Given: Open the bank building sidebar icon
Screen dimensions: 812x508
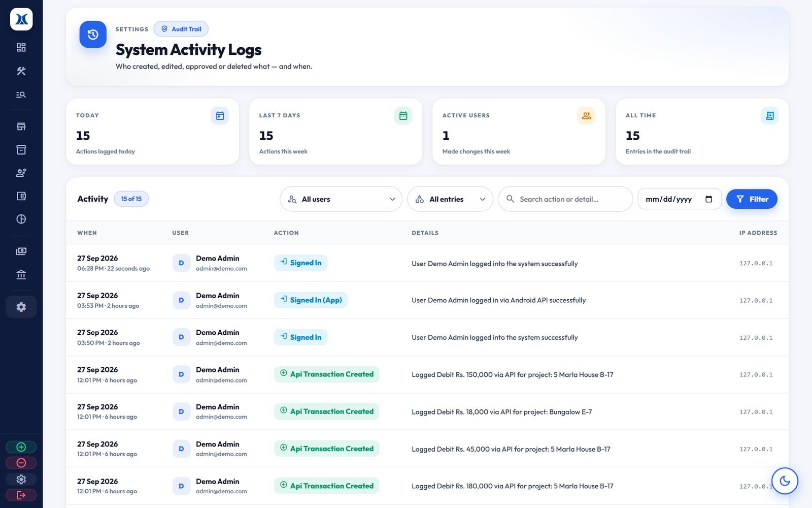Looking at the screenshot, I should [21, 275].
